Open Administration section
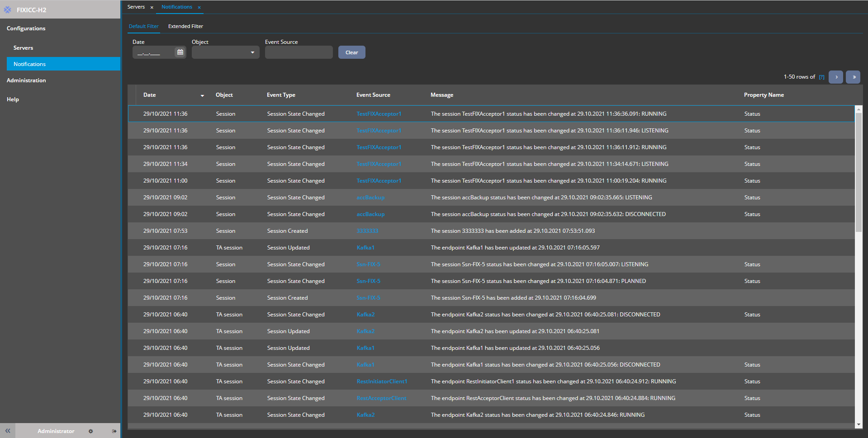Image resolution: width=868 pixels, height=438 pixels. (x=26, y=80)
